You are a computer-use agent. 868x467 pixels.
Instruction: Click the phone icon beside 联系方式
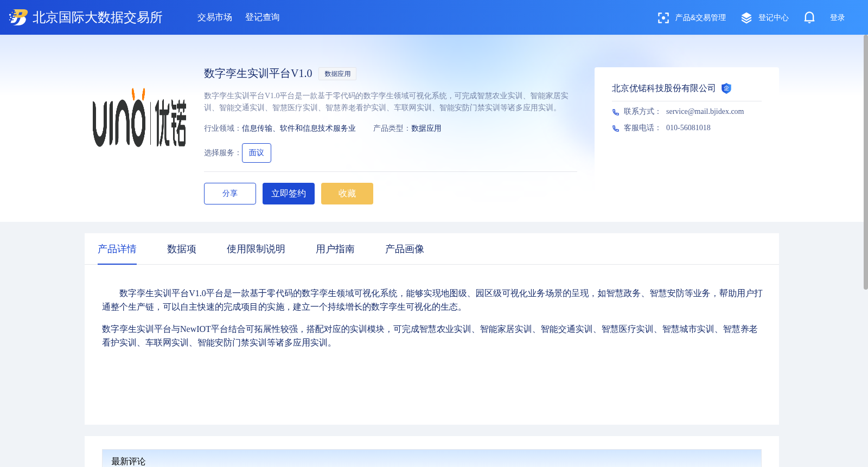pyautogui.click(x=615, y=112)
